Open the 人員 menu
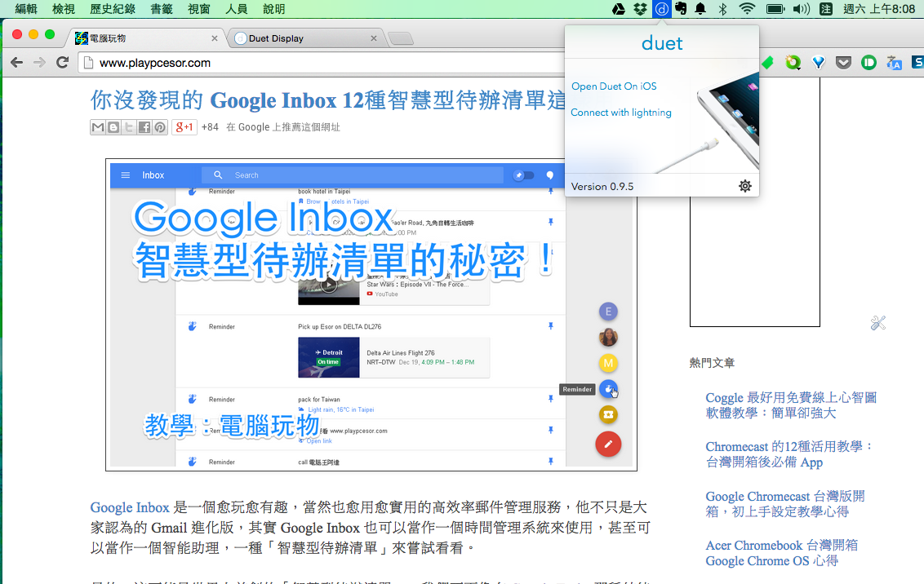 point(236,9)
